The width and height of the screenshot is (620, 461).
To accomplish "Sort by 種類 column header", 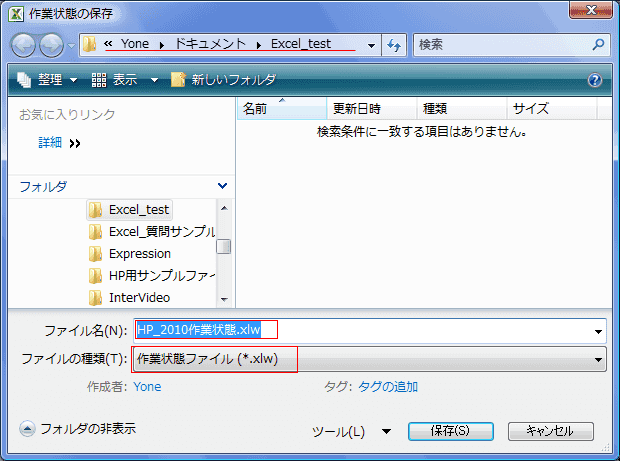I will (462, 108).
